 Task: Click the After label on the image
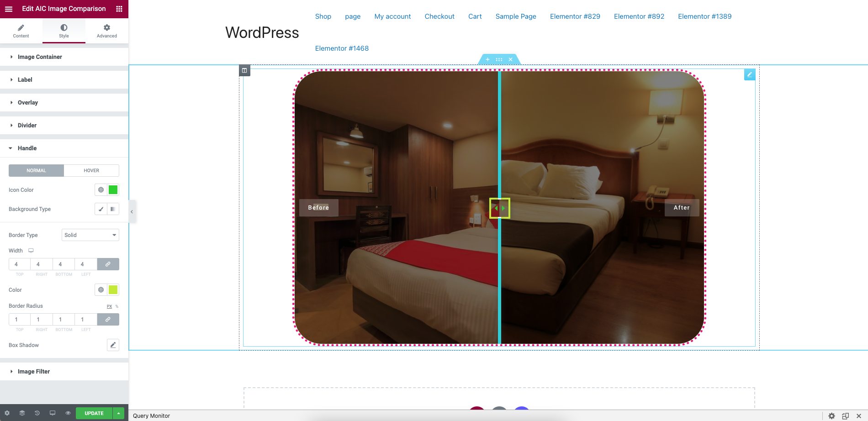682,208
